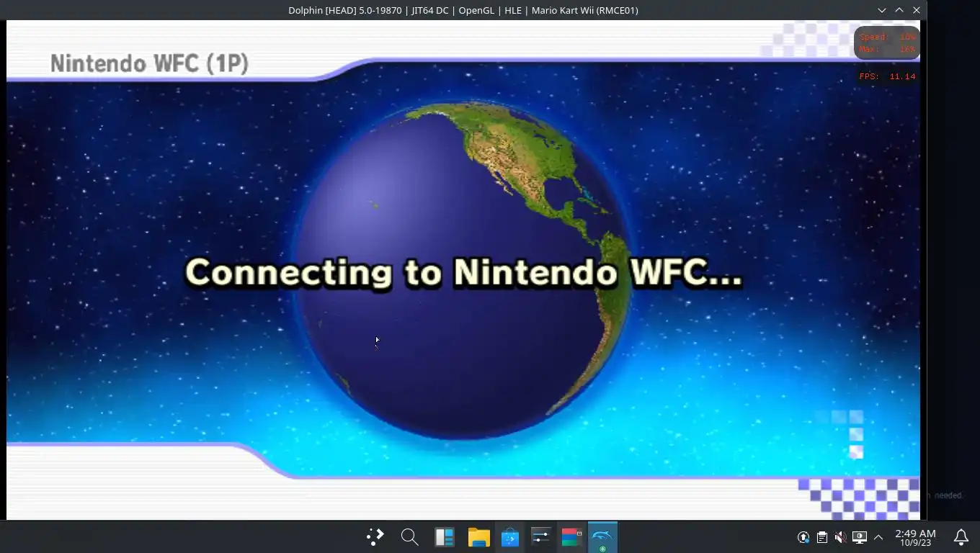This screenshot has width=980, height=553.
Task: Toggle the muted volume tray icon
Action: pyautogui.click(x=840, y=537)
